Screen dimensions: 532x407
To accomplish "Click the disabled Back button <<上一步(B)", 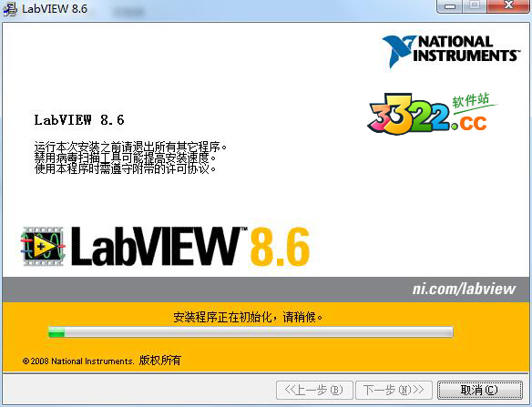I will [x=314, y=390].
